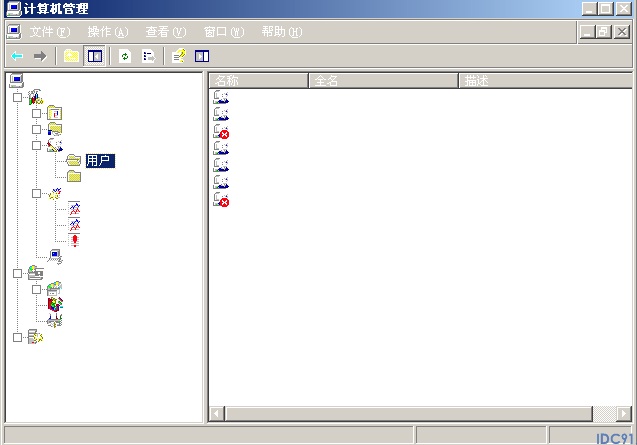The image size is (637, 445).
Task: Click the Export List toolbar icon
Action: (149, 56)
